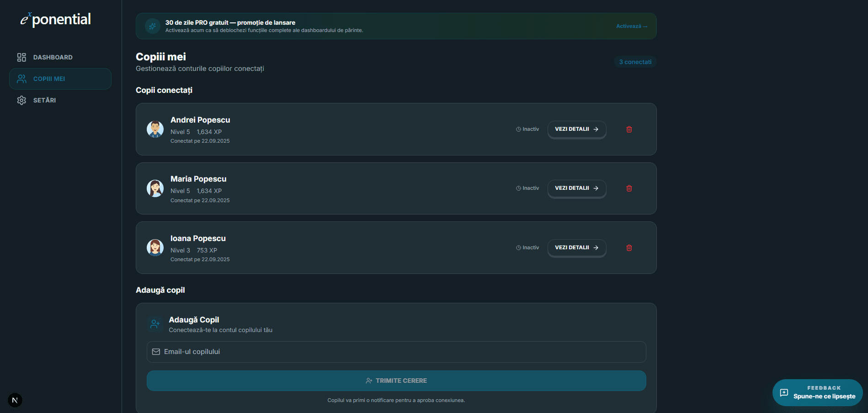Viewport: 868px width, 413px height.
Task: Click the Adaugă Copil add-user icon
Action: coord(155,324)
